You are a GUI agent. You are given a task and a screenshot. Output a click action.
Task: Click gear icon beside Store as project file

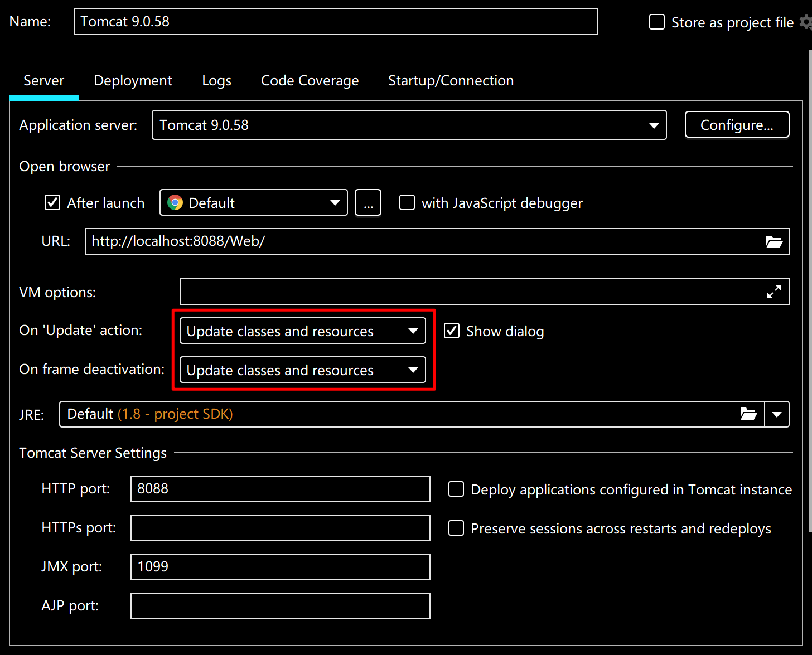pos(806,22)
